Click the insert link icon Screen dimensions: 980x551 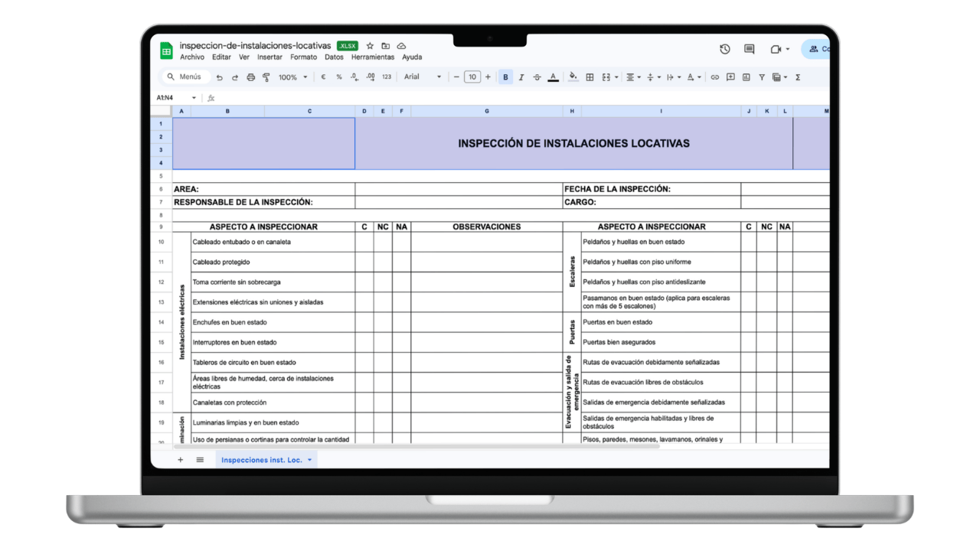[x=714, y=77]
